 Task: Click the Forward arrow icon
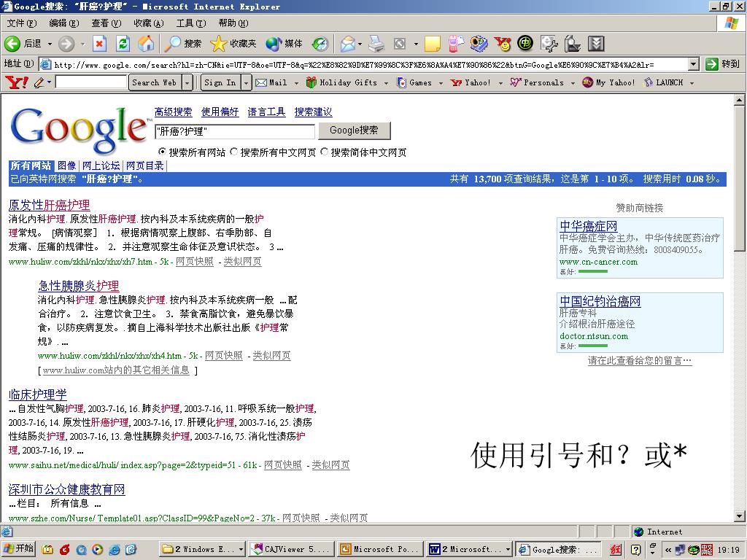click(66, 44)
